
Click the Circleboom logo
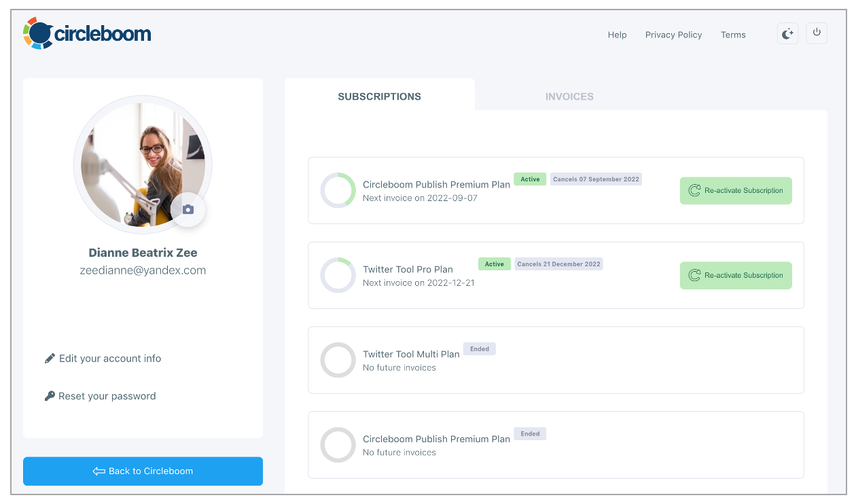coord(87,33)
